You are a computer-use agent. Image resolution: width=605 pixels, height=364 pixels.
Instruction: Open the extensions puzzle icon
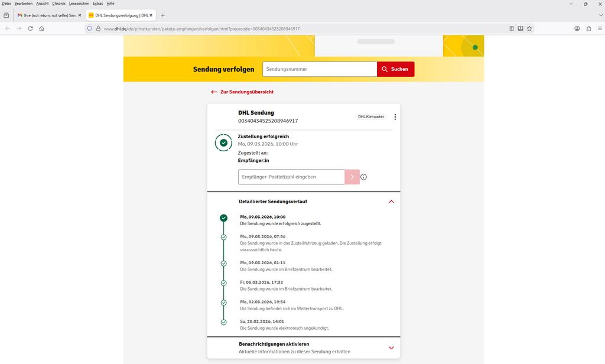click(x=588, y=28)
